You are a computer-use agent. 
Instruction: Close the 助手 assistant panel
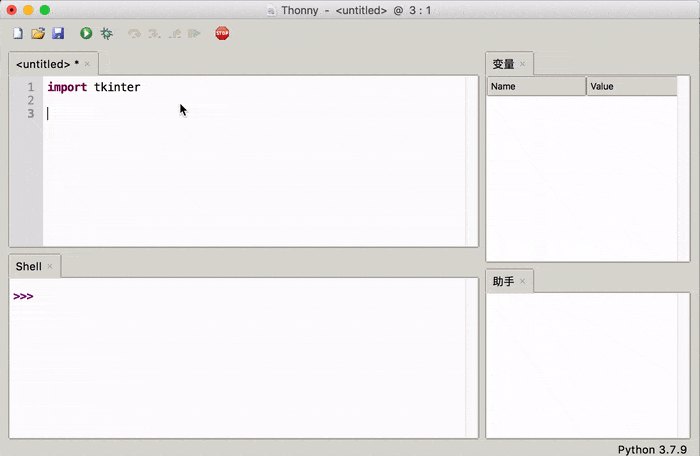[x=522, y=282]
